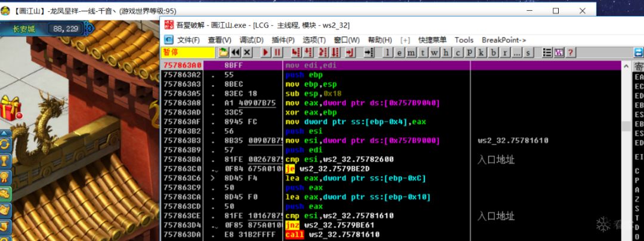Open the 帮助(H) menu
Viewport: 644px width, 241px height.
pos(380,40)
